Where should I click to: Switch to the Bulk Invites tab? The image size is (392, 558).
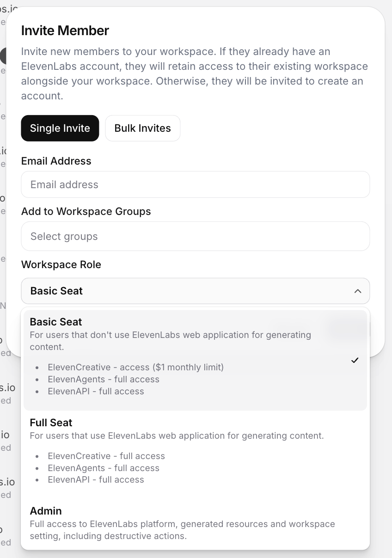(x=142, y=128)
